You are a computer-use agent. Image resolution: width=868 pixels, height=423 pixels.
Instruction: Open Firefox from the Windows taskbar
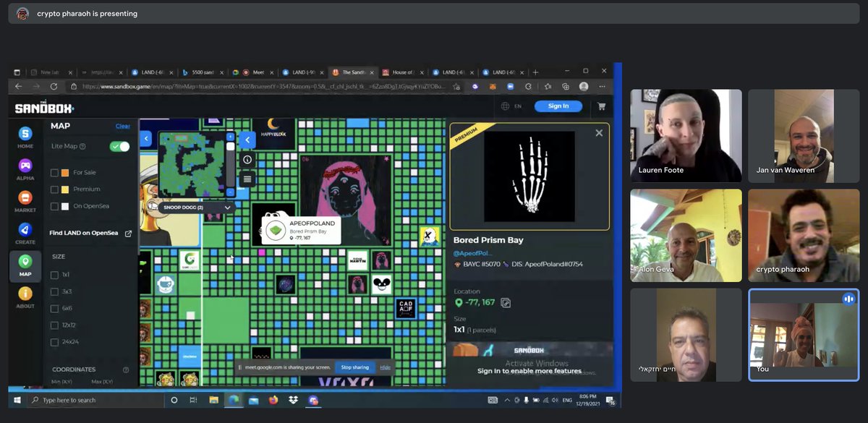273,400
